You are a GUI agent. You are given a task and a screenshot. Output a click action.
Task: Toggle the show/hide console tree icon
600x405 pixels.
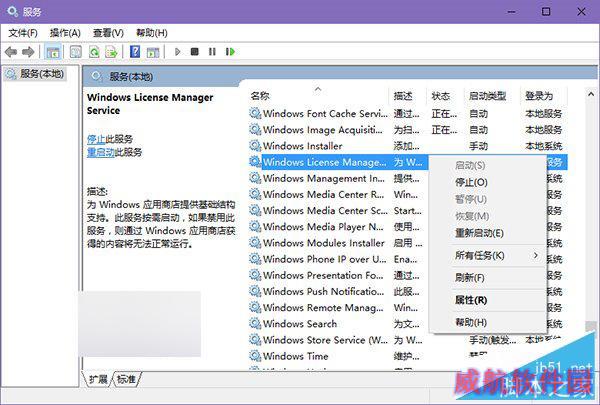52,52
